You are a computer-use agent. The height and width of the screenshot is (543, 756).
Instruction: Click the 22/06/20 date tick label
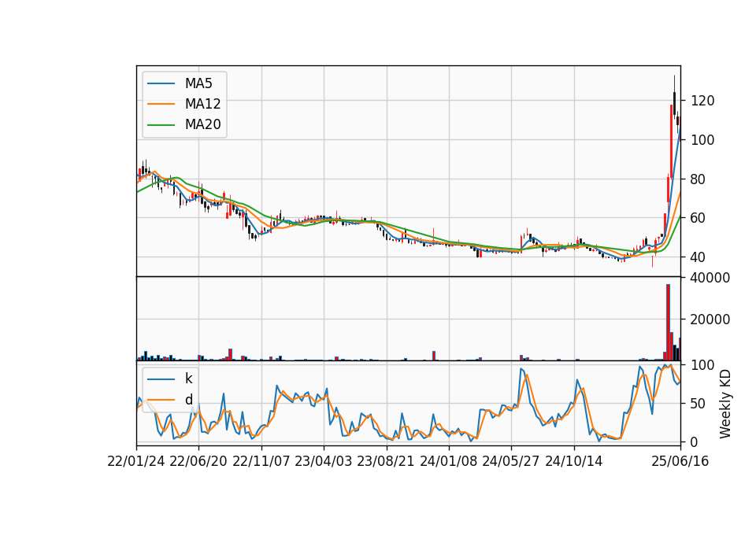[198, 461]
